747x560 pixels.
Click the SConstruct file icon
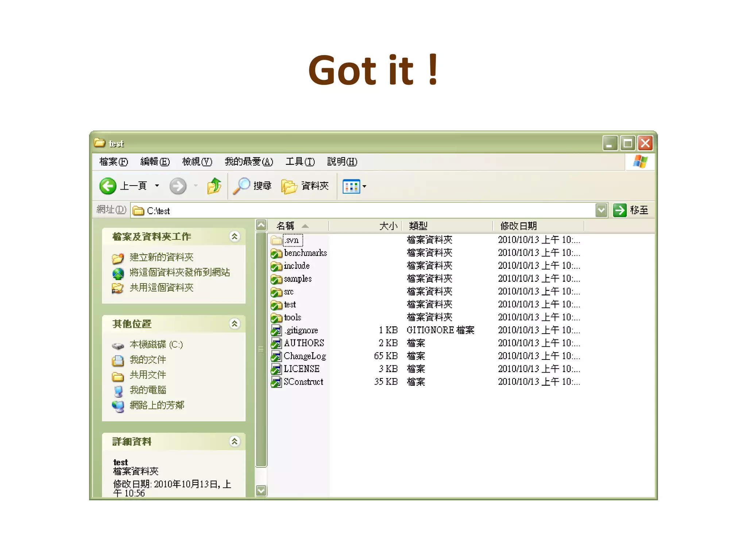point(276,382)
